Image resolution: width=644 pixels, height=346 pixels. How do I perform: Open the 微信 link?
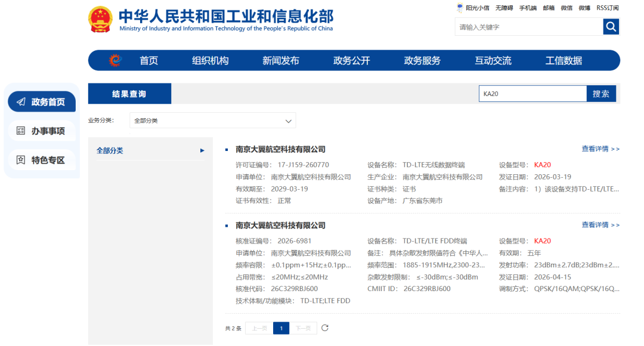tap(566, 8)
